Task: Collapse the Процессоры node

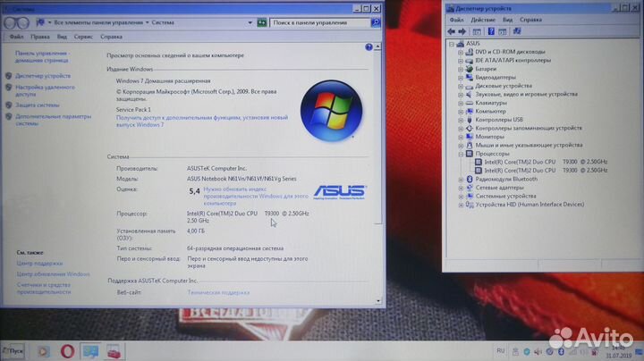Action: [x=461, y=154]
